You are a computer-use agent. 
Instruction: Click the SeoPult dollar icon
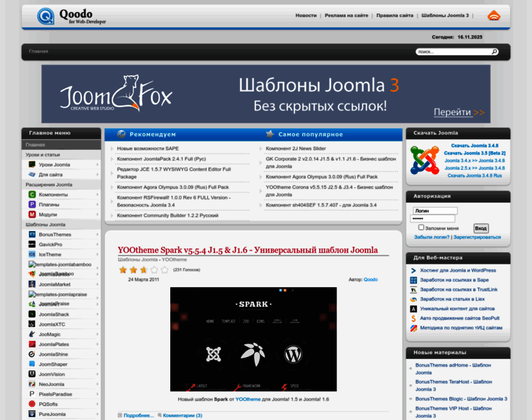(x=413, y=318)
